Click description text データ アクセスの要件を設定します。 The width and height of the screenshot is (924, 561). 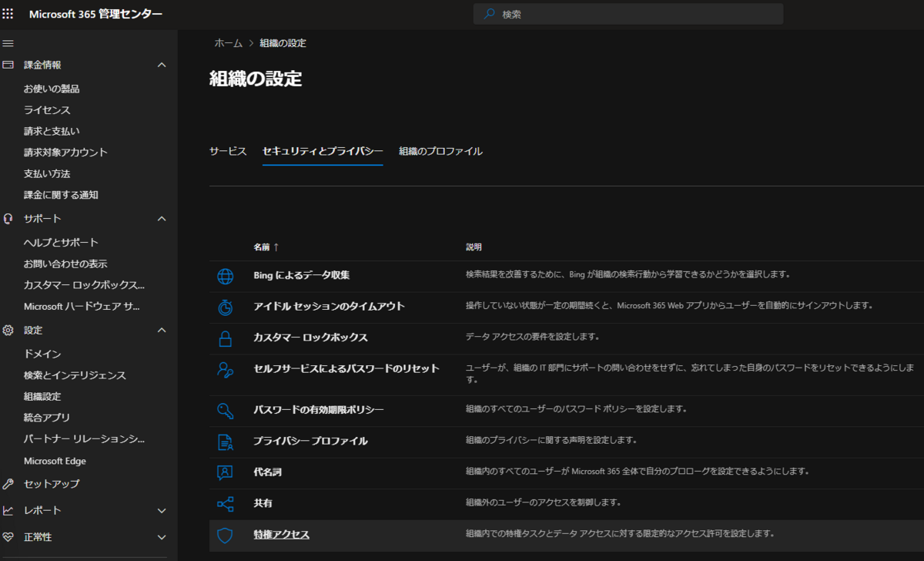coord(533,337)
